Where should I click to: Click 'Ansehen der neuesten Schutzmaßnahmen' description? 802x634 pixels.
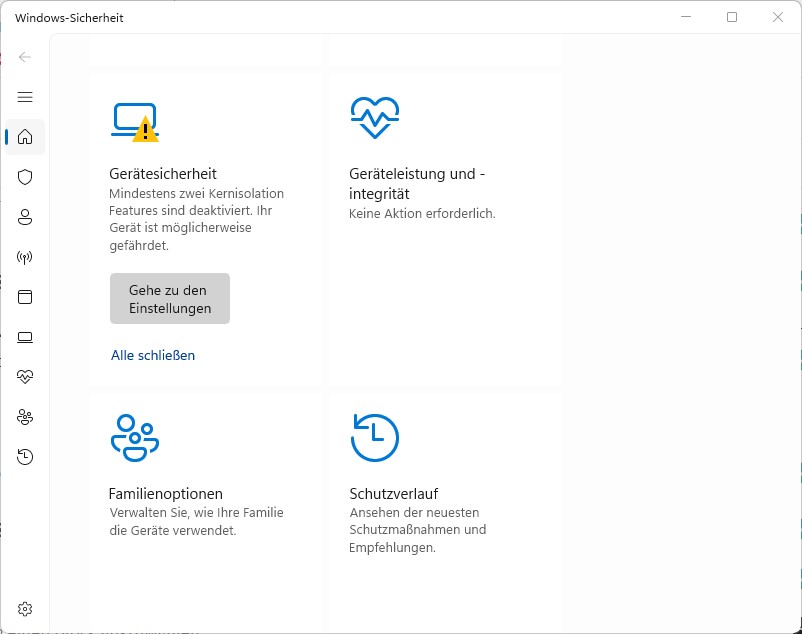tap(417, 530)
